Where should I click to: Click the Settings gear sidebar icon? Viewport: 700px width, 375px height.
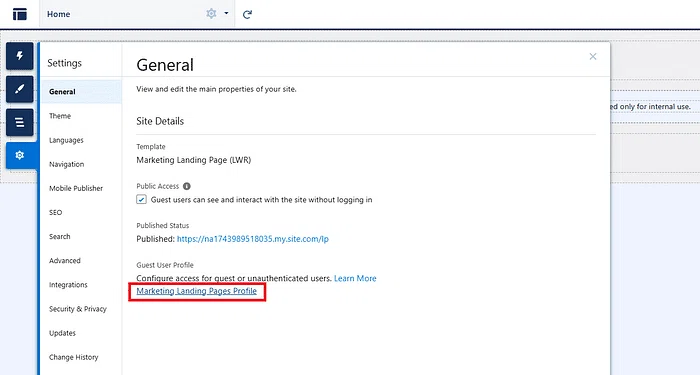pyautogui.click(x=20, y=155)
